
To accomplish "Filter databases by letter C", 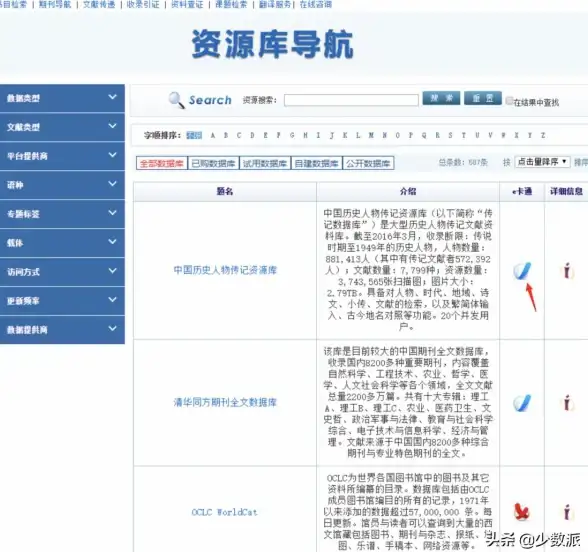I will click(239, 135).
